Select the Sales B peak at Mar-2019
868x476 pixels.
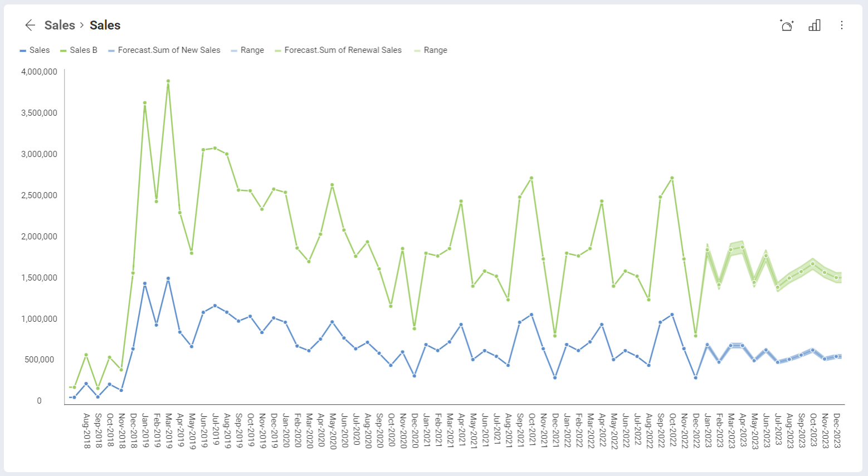click(168, 81)
